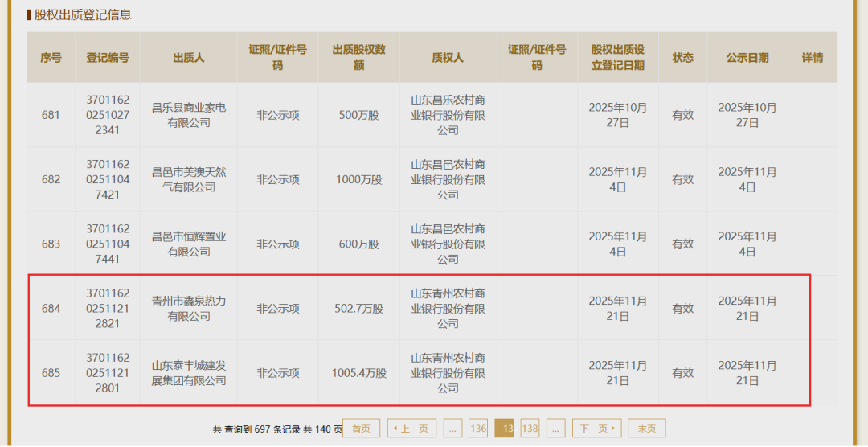The image size is (868, 447).
Task: Click the 出质股权数额 column header
Action: click(x=358, y=58)
